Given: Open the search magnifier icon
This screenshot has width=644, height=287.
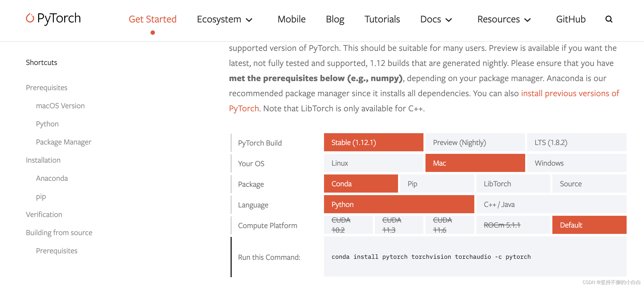Looking at the screenshot, I should click(609, 19).
